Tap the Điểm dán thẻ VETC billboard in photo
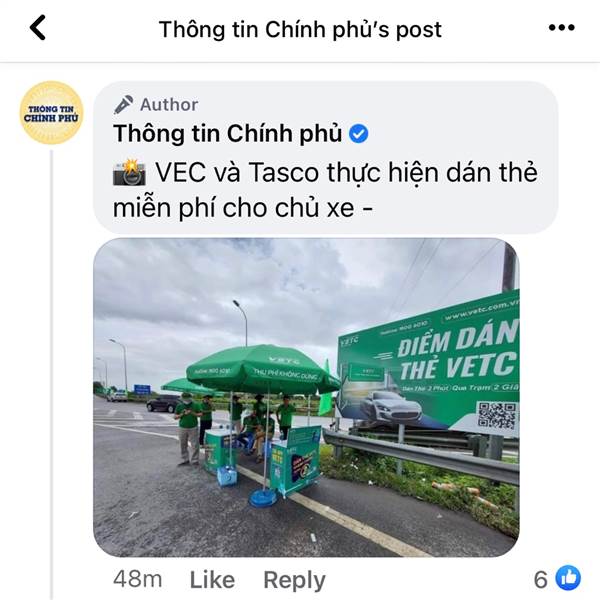600x600 pixels. 429,365
